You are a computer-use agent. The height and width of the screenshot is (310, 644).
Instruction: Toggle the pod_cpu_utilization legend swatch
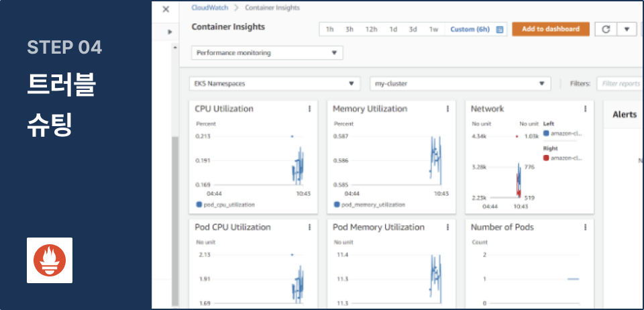coord(199,205)
